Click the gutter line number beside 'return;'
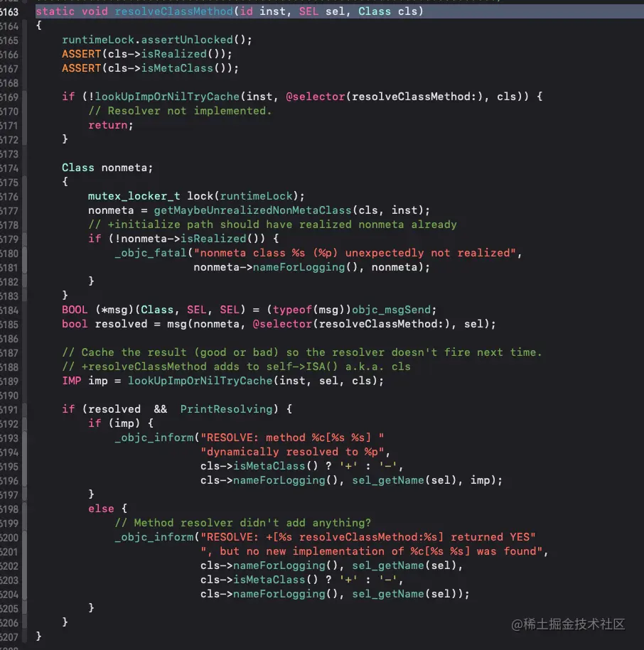 click(9, 126)
